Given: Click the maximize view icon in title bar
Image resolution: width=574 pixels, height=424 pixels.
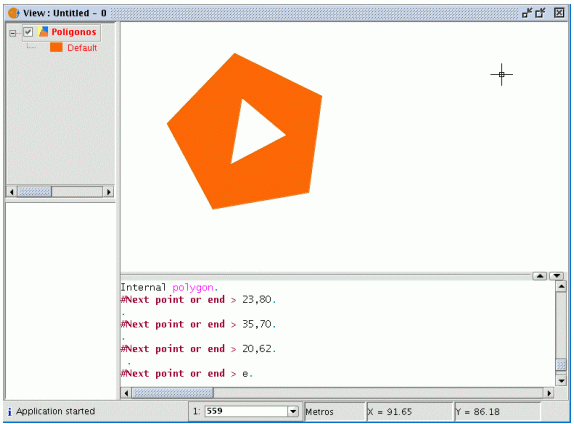Looking at the screenshot, I should [x=541, y=13].
